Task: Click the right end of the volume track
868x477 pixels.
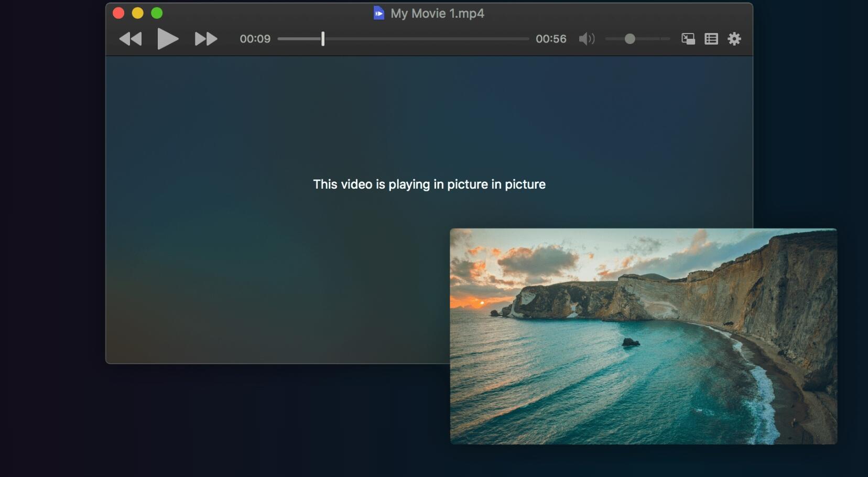Action: pyautogui.click(x=667, y=39)
